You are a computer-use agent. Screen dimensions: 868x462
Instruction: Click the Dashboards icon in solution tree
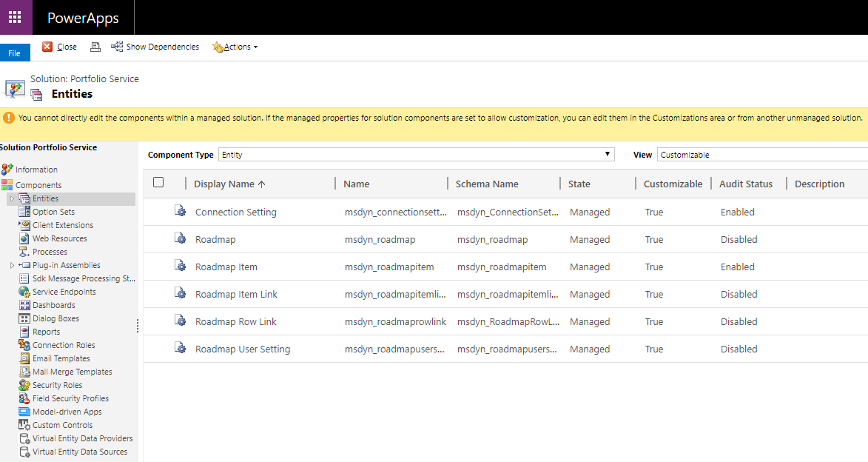point(25,305)
